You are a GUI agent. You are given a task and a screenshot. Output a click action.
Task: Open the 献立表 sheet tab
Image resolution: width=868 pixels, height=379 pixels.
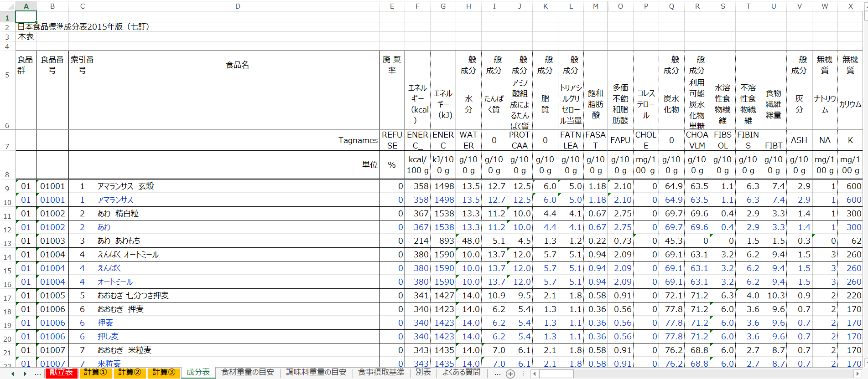pyautogui.click(x=61, y=373)
